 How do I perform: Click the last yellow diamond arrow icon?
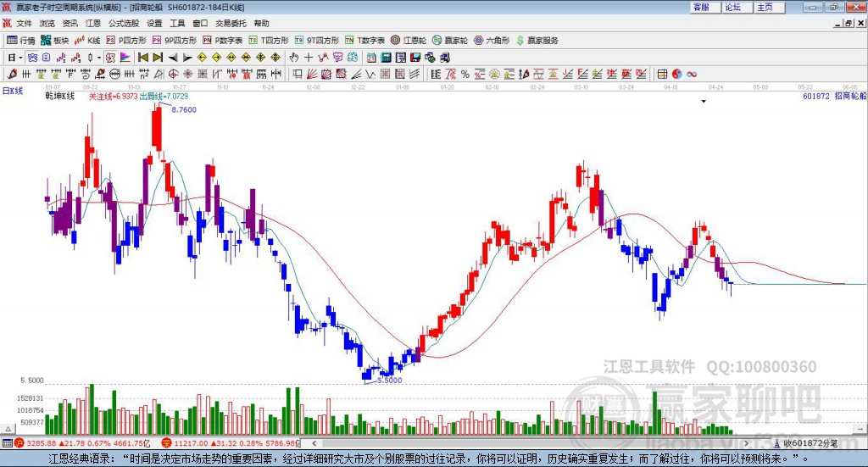point(275,58)
